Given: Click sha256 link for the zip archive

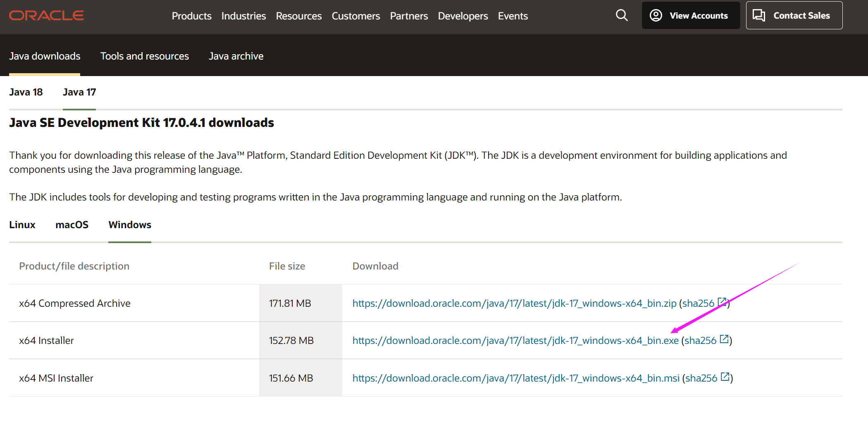Looking at the screenshot, I should coord(698,303).
